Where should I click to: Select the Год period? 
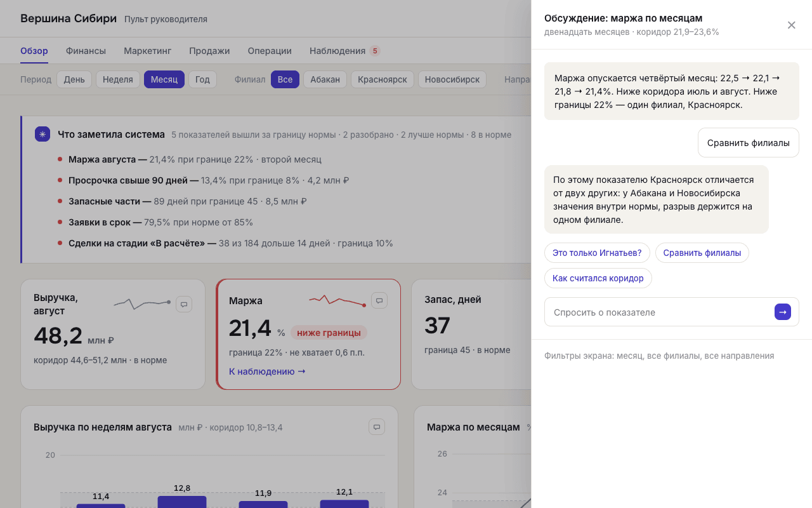202,79
